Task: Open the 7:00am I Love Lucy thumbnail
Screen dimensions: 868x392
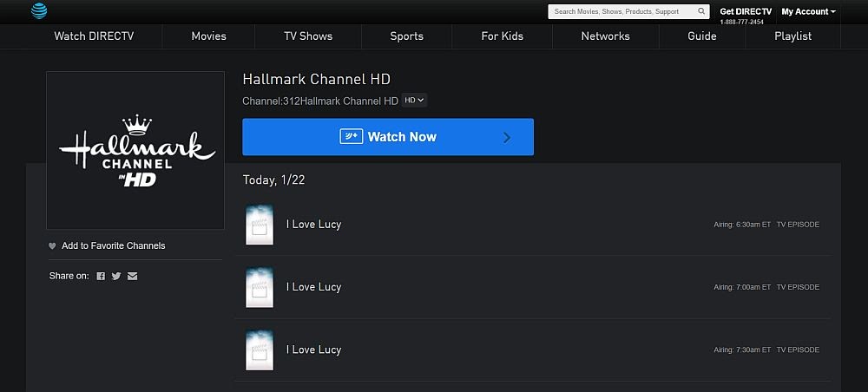Action: tap(259, 288)
